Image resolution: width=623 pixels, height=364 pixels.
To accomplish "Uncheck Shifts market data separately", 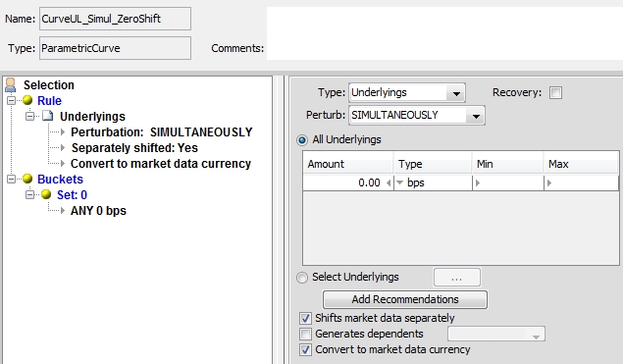I will 305,318.
